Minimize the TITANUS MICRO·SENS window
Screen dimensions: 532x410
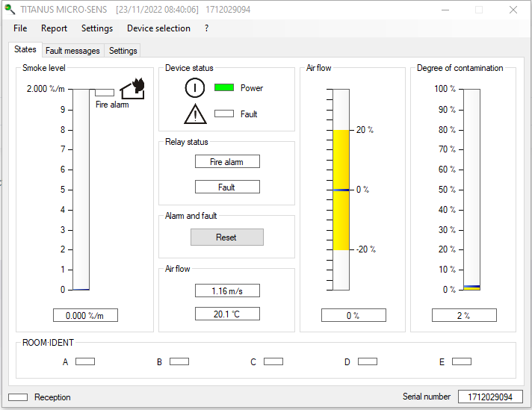(445, 10)
